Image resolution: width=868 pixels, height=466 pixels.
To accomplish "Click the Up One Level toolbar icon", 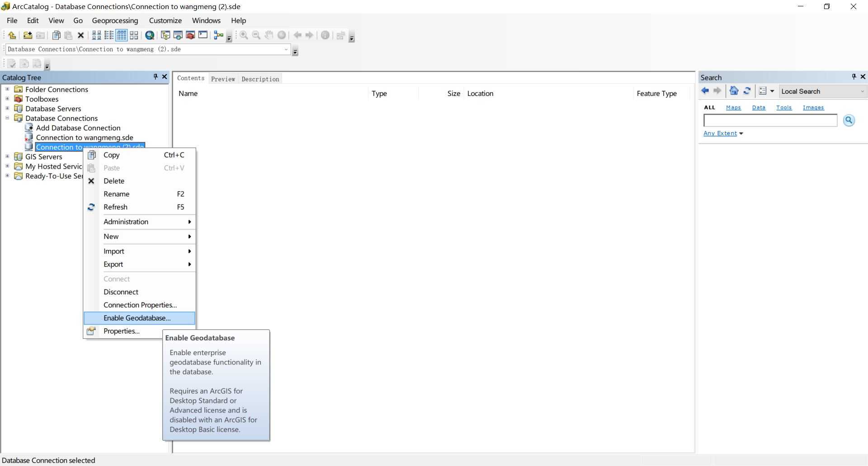I will (x=12, y=35).
